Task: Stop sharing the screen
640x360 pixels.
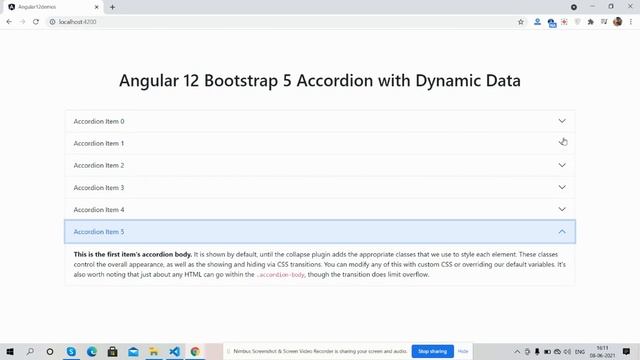Action: [x=433, y=351]
